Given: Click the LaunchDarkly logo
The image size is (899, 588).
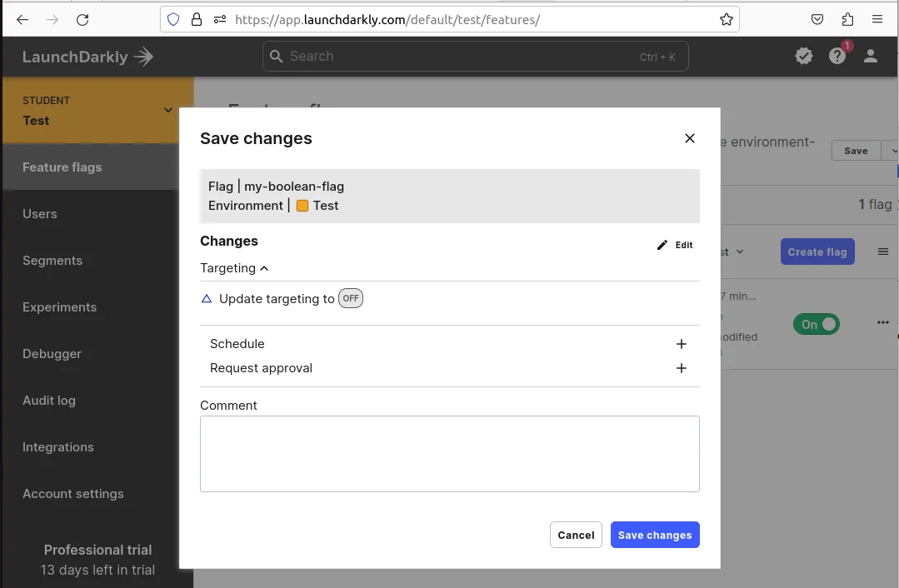Looking at the screenshot, I should (x=87, y=57).
